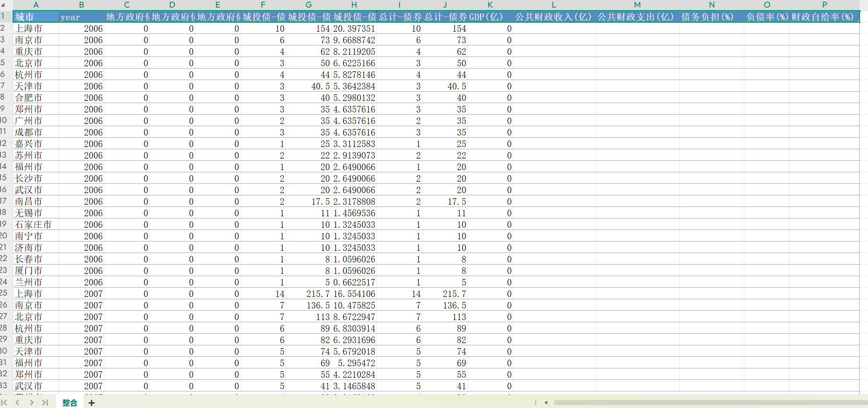
Task: Click select-all corner triangle
Action: pos(4,5)
